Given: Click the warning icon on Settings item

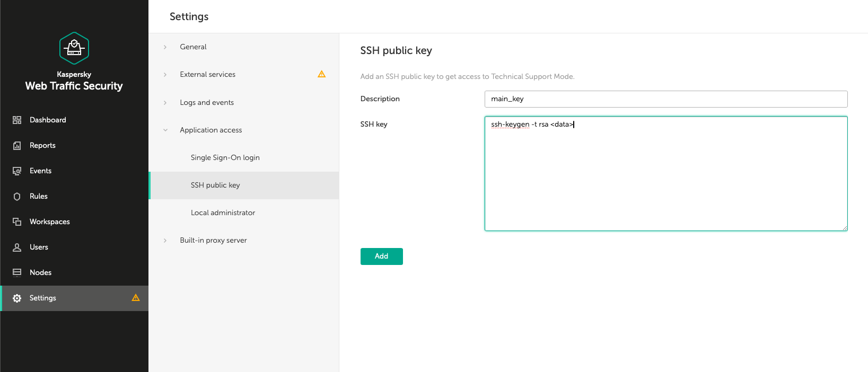Looking at the screenshot, I should pos(136,298).
